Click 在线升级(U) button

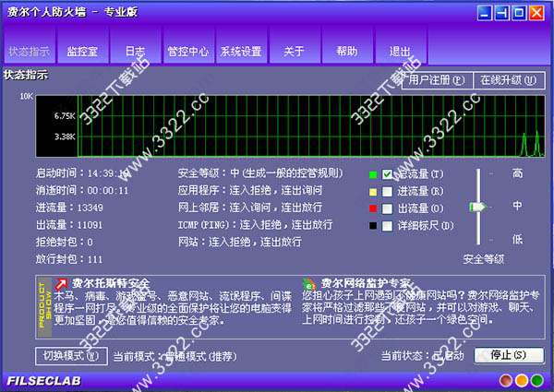coord(509,80)
